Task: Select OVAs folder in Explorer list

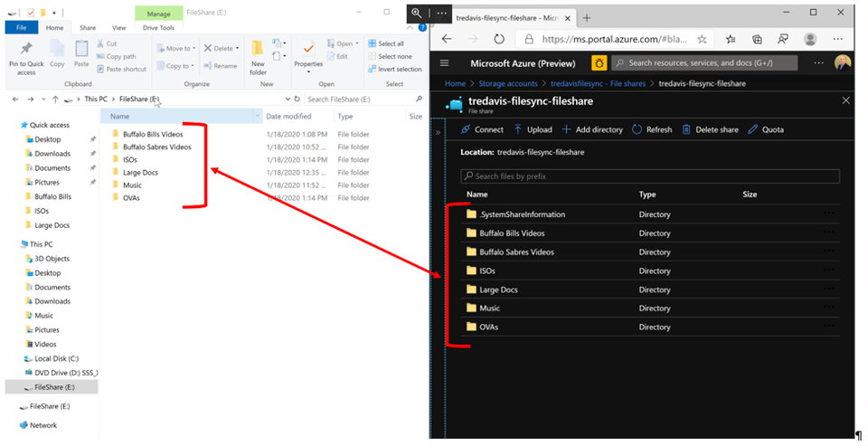Action: [x=131, y=198]
